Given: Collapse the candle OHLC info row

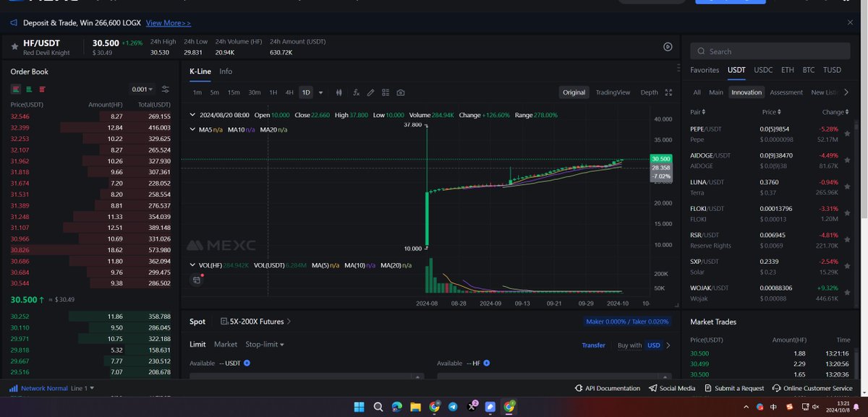Looking at the screenshot, I should (x=192, y=115).
